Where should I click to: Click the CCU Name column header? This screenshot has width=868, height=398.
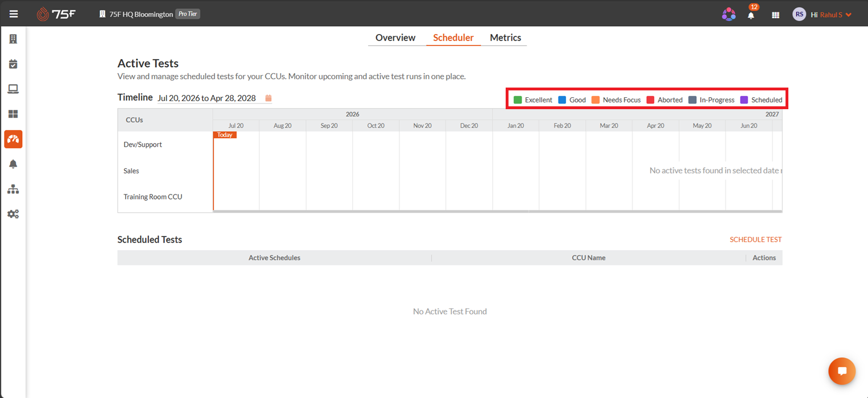tap(588, 258)
